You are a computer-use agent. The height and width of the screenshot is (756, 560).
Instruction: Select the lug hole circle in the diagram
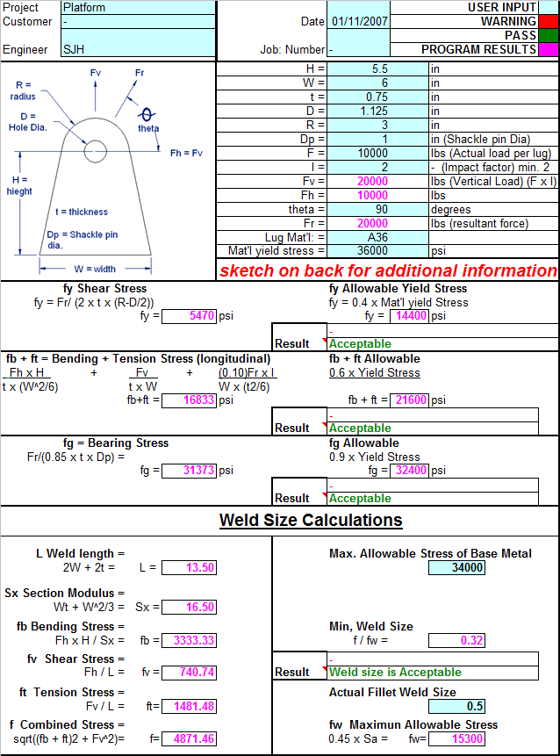click(x=96, y=151)
